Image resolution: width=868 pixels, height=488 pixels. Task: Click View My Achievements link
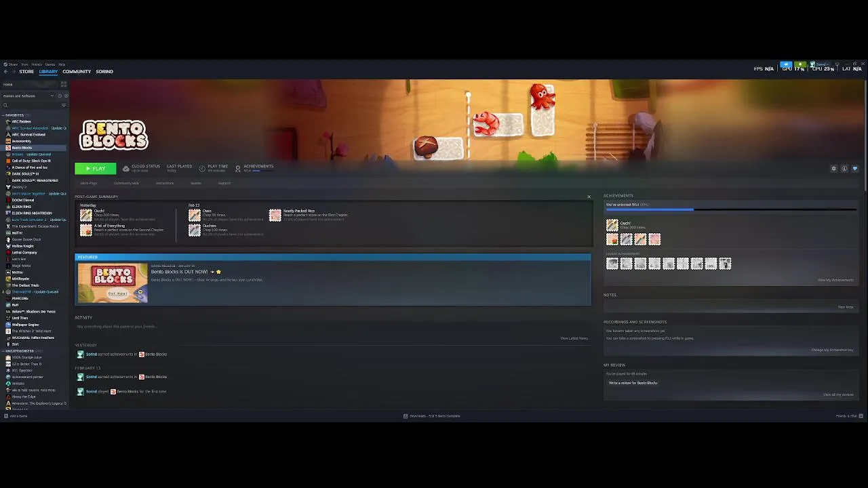pyautogui.click(x=835, y=280)
